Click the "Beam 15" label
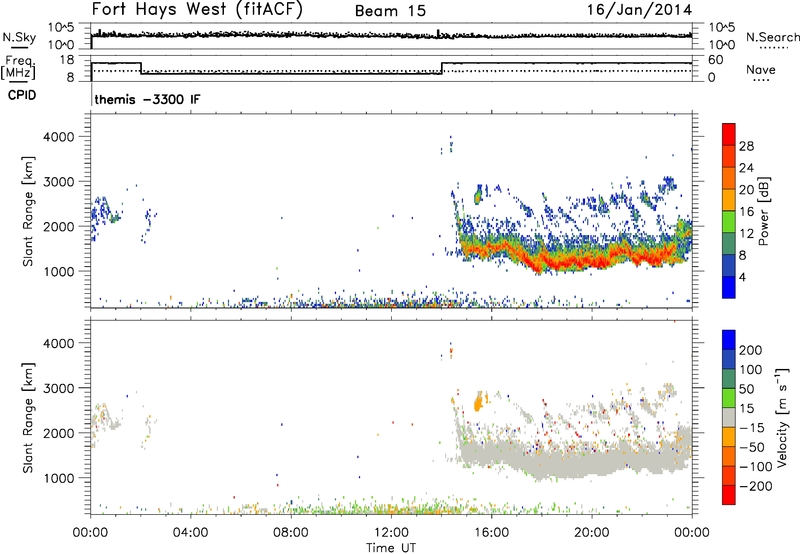 click(390, 11)
